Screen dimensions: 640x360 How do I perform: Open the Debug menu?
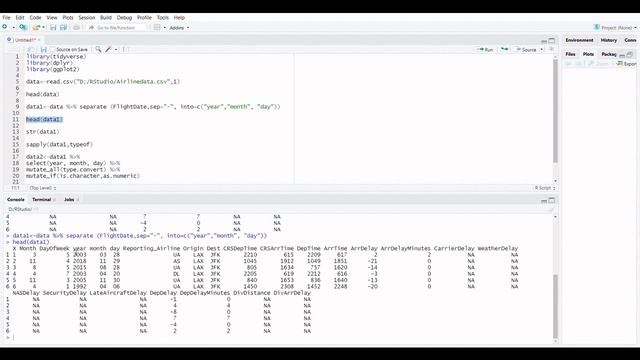point(124,18)
